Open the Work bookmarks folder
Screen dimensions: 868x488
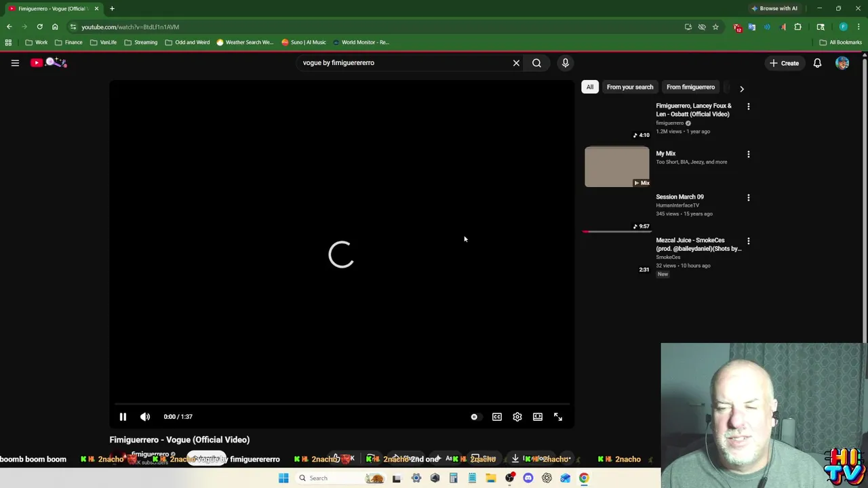point(37,42)
